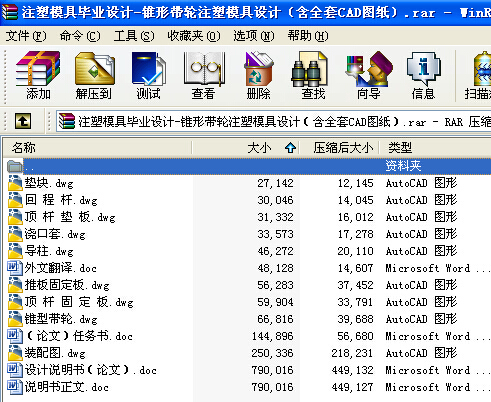Select file name 回 程 杆.dwg

tap(61, 200)
